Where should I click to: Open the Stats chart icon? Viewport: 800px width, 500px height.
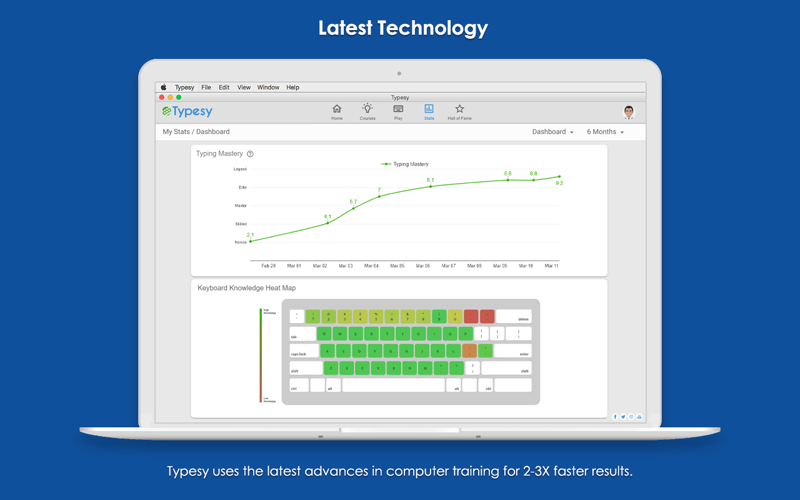point(429,112)
